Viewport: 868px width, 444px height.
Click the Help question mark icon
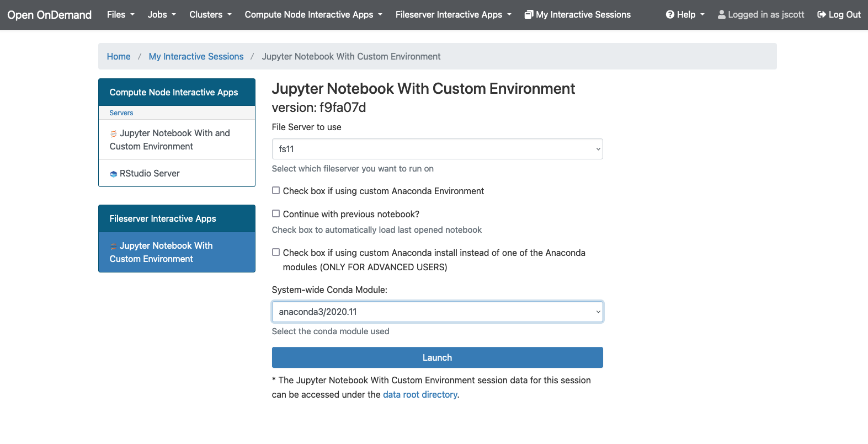(x=670, y=14)
